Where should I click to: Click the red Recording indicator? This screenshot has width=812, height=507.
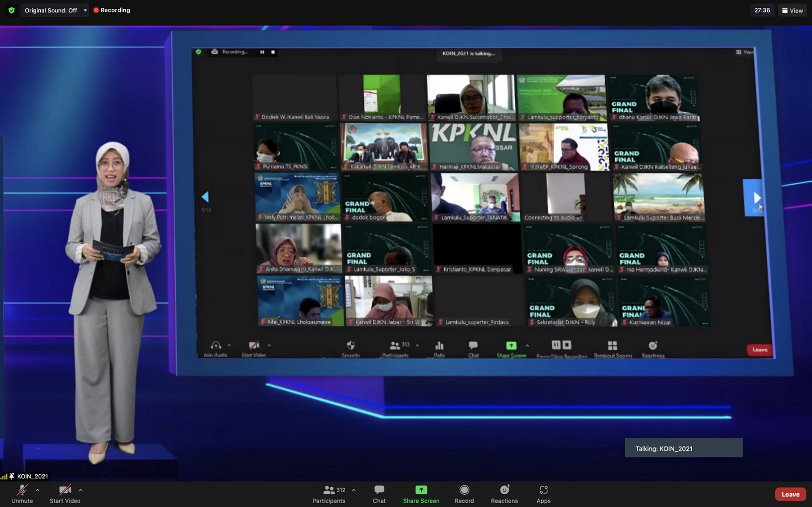pos(112,10)
